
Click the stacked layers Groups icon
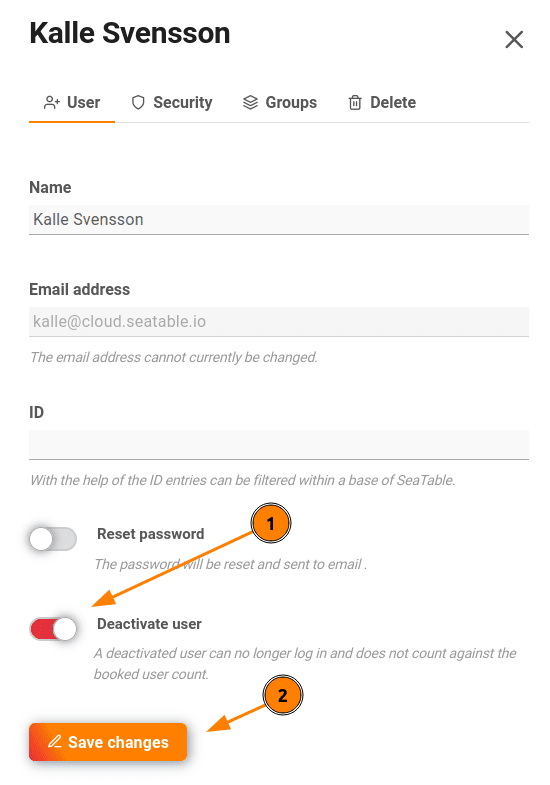tap(250, 103)
